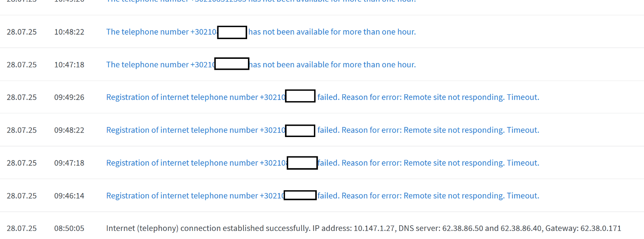Screen dimensions: 644x239
Task: Click the date in the 10:48:22 row
Action: tap(22, 32)
